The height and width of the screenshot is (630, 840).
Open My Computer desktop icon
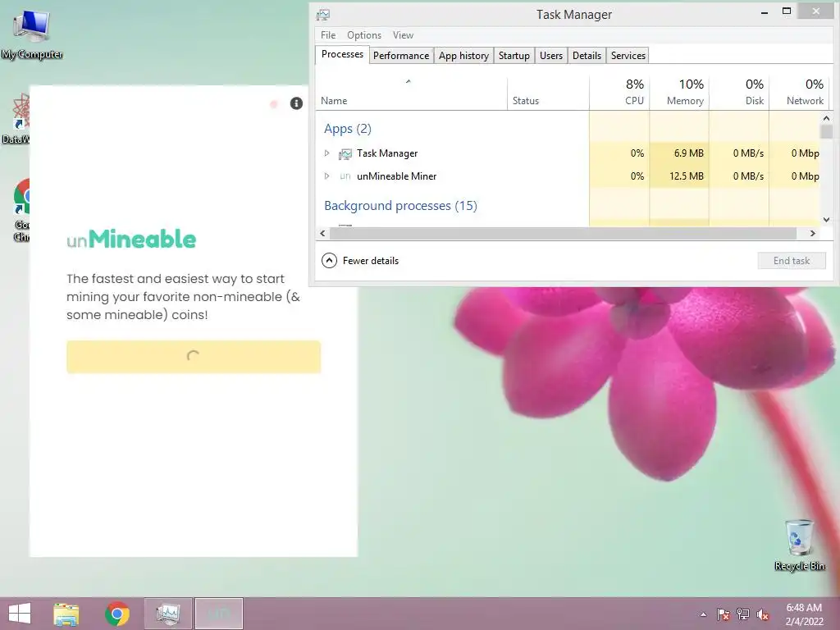[32, 34]
